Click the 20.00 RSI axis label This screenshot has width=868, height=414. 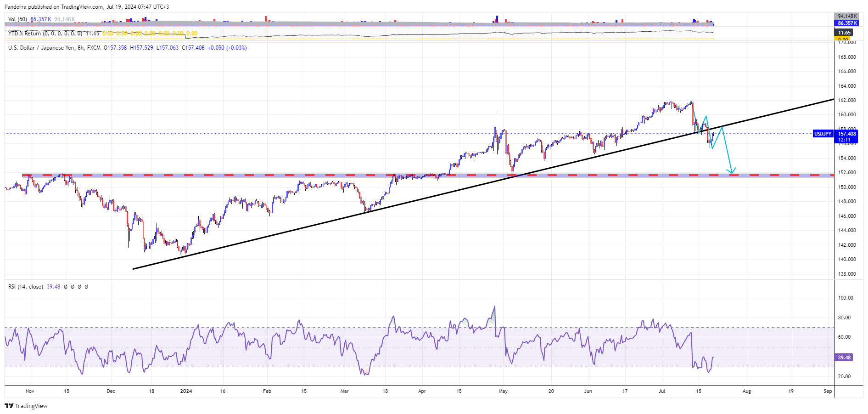(845, 376)
